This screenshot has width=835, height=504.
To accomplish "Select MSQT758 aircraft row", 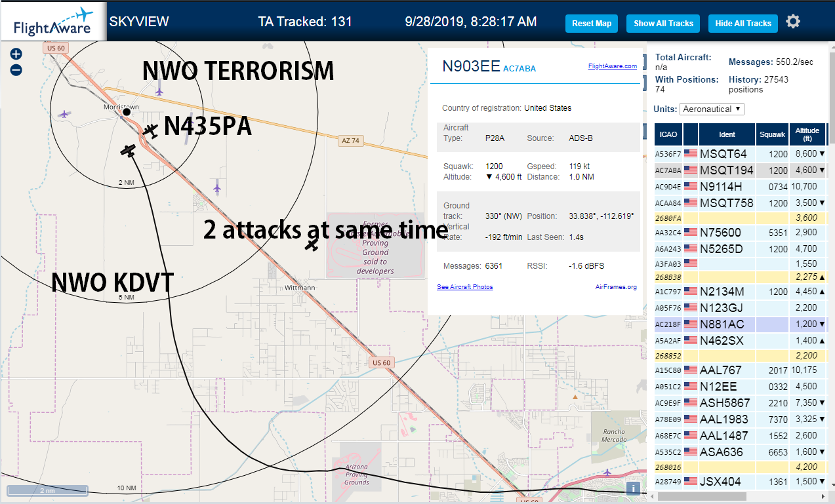I will tap(741, 203).
